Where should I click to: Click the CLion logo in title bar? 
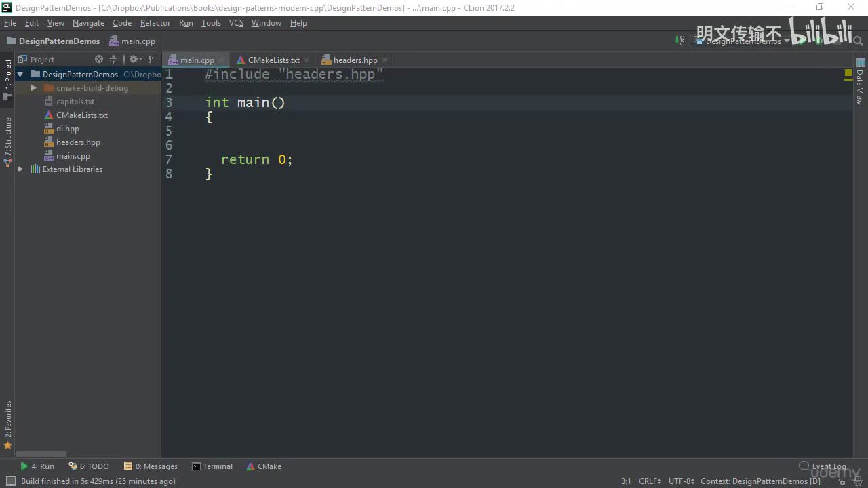7,7
